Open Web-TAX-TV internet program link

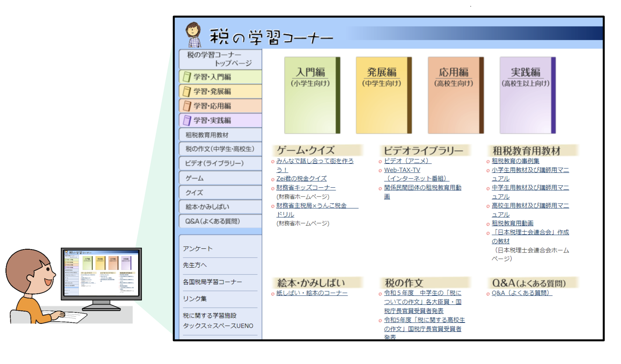[x=402, y=170]
